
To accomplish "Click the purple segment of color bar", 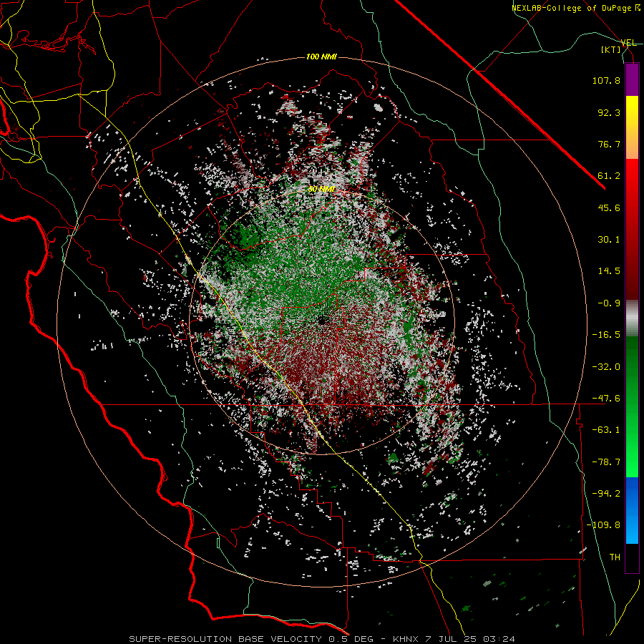I will click(x=632, y=79).
